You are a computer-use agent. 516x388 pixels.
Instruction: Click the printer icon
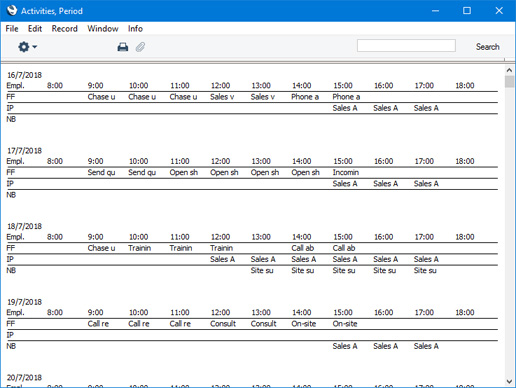pos(123,47)
